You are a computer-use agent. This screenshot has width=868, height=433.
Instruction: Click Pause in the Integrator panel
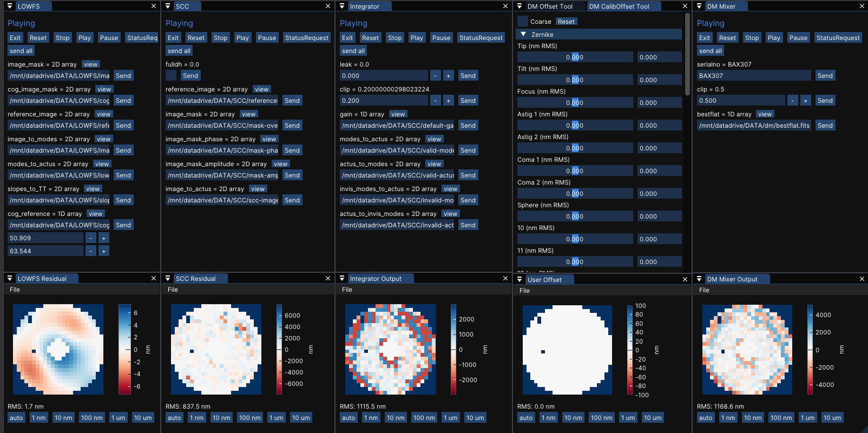(x=441, y=38)
